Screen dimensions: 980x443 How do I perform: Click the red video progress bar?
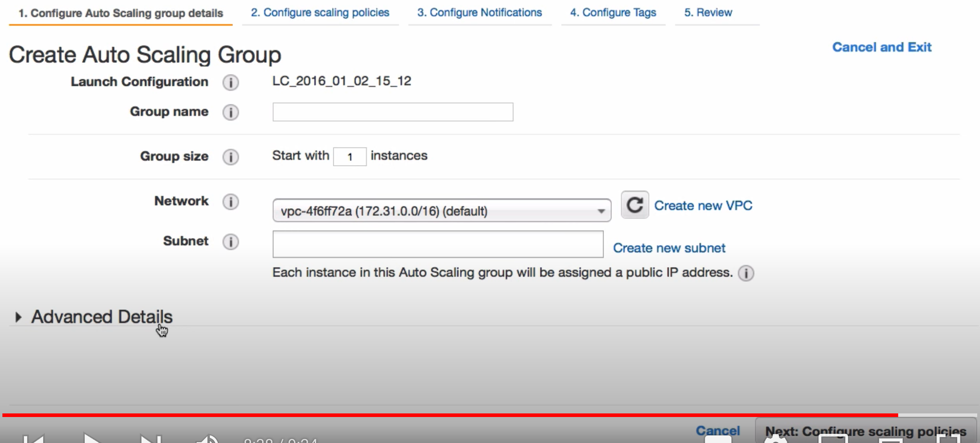point(440,415)
